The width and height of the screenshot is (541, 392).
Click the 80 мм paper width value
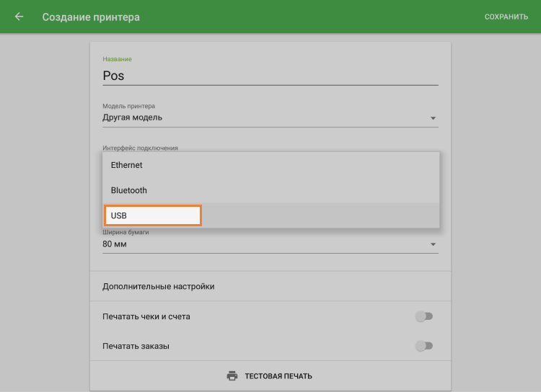(x=115, y=244)
